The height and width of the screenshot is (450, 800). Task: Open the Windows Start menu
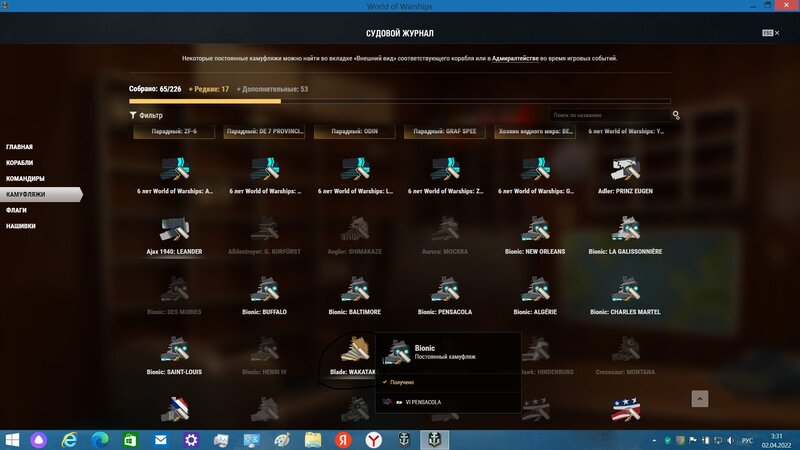[x=11, y=440]
